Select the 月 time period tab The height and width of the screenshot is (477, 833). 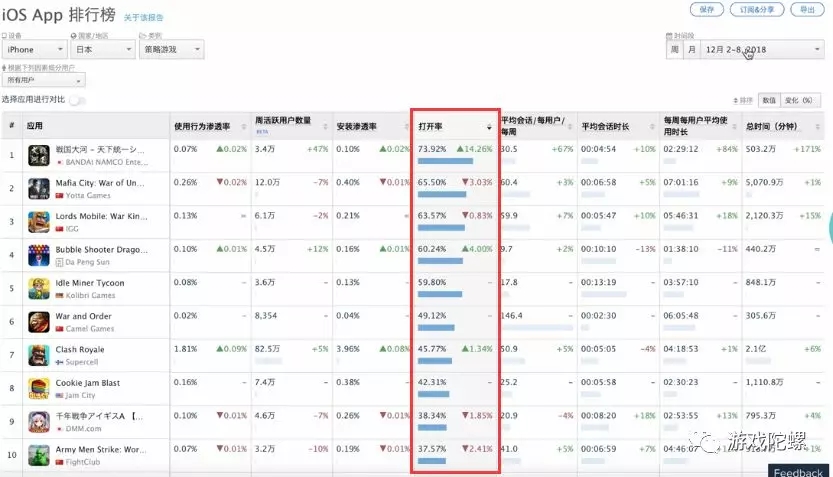click(691, 49)
